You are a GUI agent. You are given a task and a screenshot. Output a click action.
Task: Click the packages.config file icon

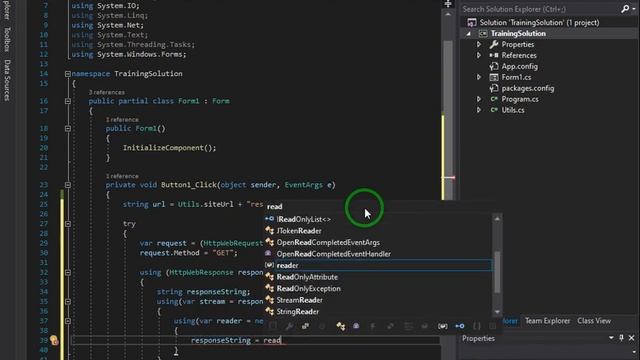click(x=494, y=88)
